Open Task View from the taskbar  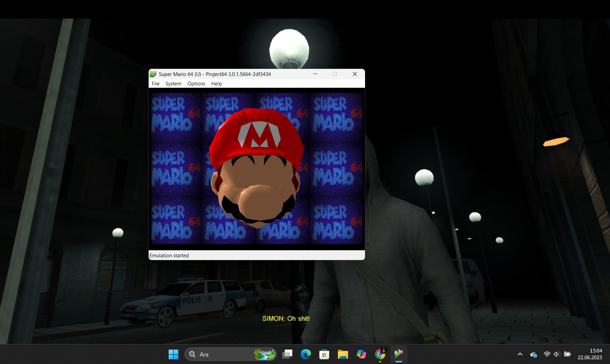tap(287, 354)
